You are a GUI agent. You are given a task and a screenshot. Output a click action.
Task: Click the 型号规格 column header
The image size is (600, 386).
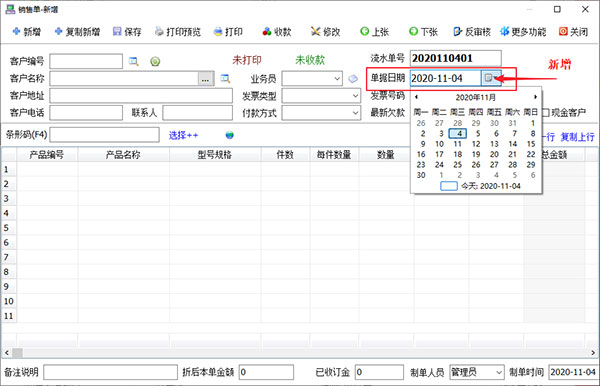point(215,155)
